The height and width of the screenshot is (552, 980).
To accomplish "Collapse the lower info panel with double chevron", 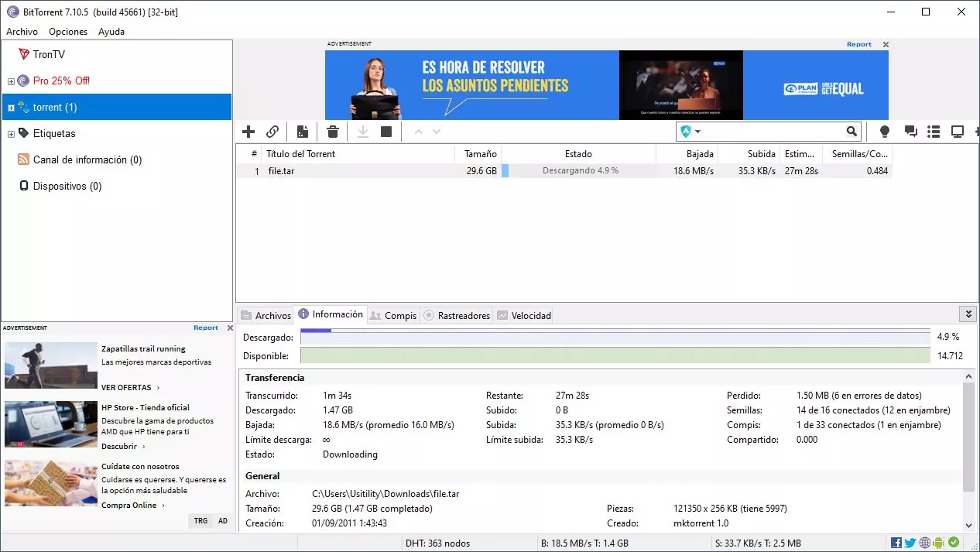I will pyautogui.click(x=968, y=314).
